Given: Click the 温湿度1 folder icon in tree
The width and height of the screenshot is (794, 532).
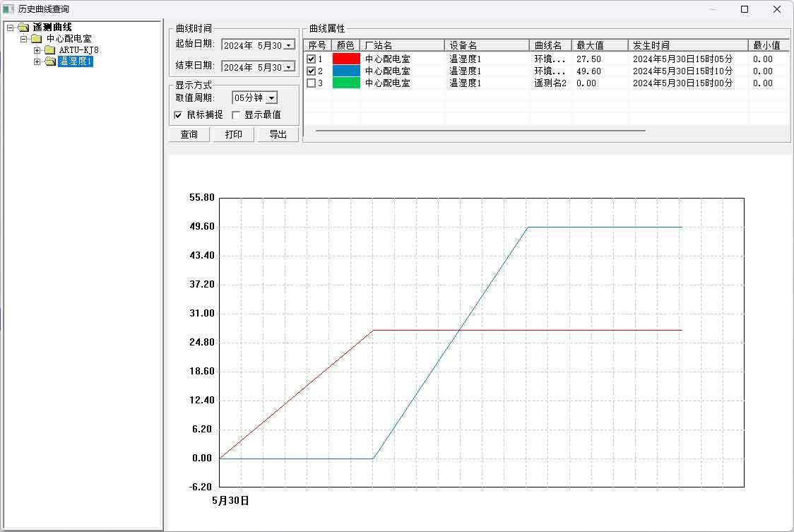Looking at the screenshot, I should coord(49,61).
